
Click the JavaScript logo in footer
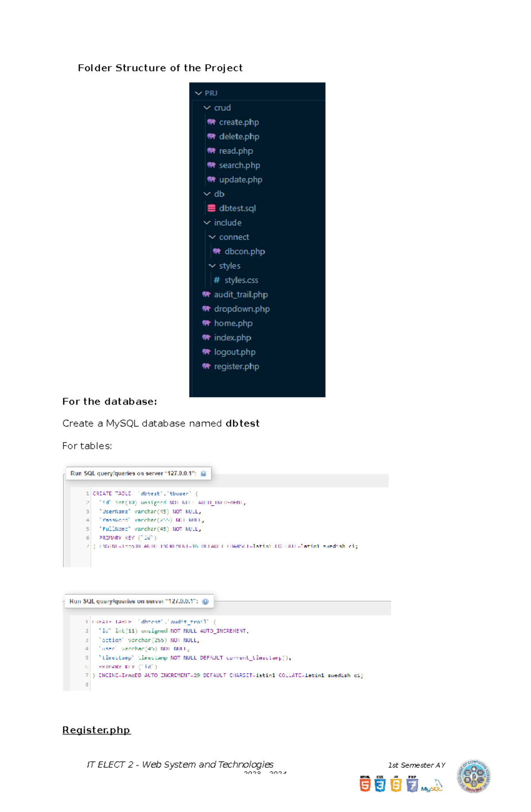point(396,784)
